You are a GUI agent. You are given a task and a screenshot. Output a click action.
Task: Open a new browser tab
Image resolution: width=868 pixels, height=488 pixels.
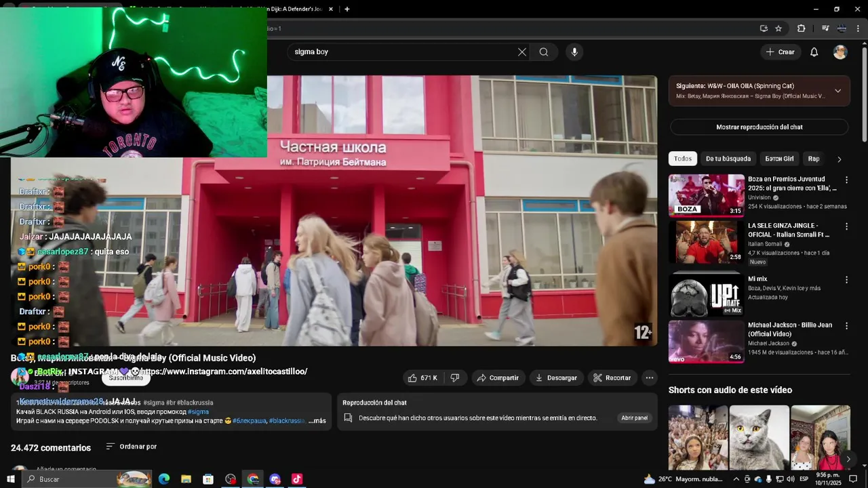click(347, 9)
